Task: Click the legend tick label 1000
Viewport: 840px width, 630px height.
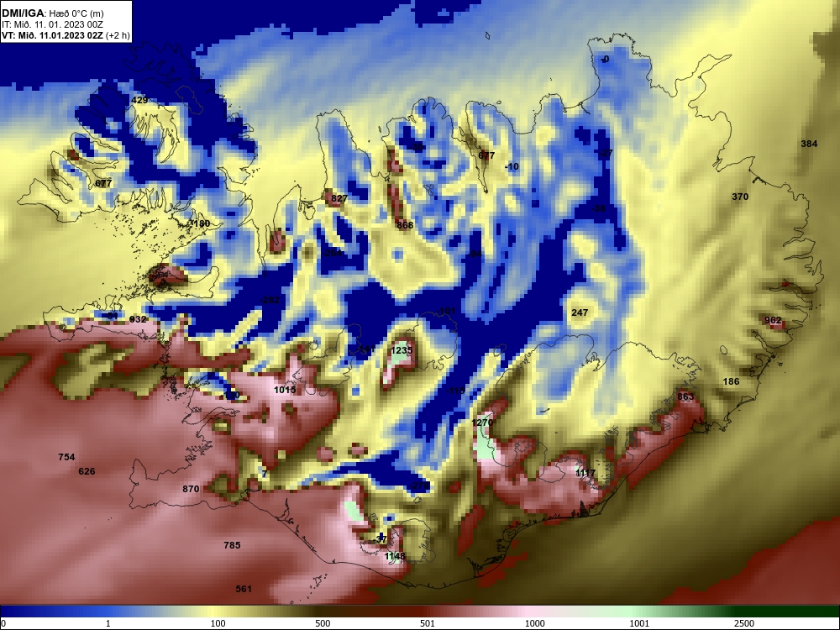Action: click(x=534, y=623)
